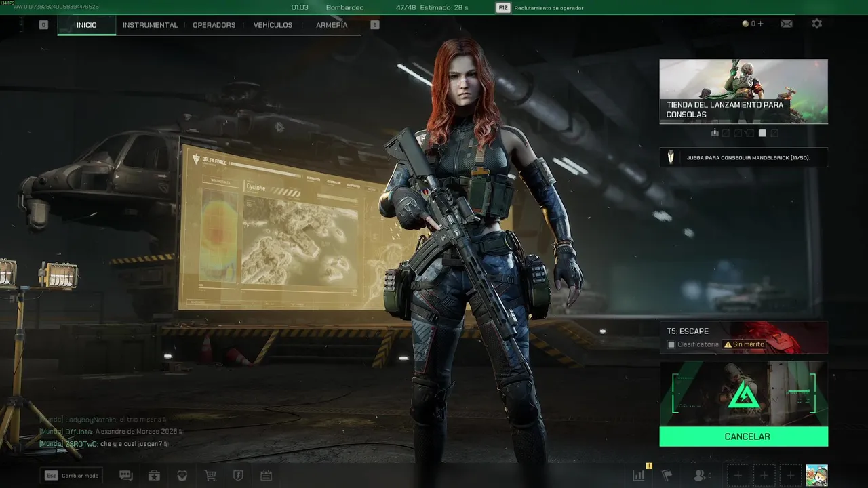Switch to the OPERADORES tab
Viewport: 868px width, 488px height.
(x=214, y=25)
